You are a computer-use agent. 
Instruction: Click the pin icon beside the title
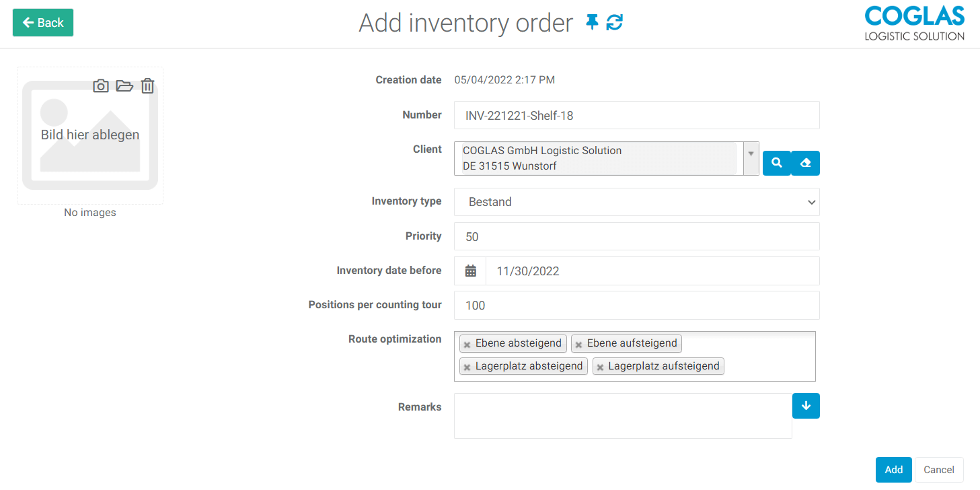[x=592, y=22]
